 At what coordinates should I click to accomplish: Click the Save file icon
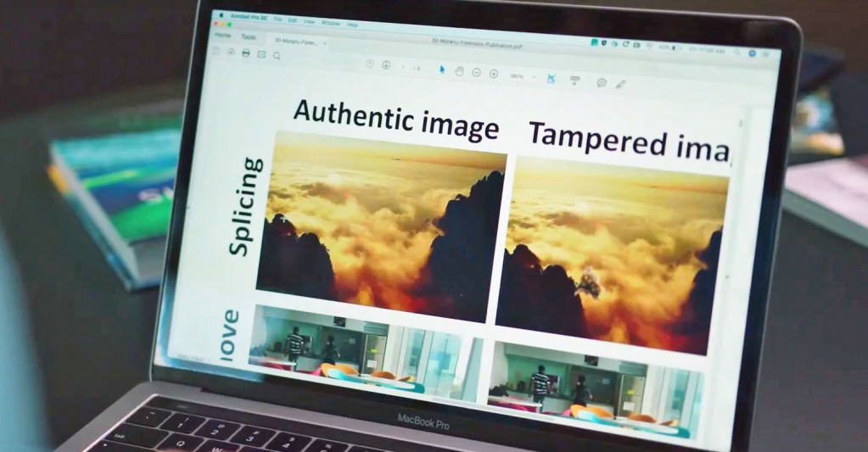216,51
